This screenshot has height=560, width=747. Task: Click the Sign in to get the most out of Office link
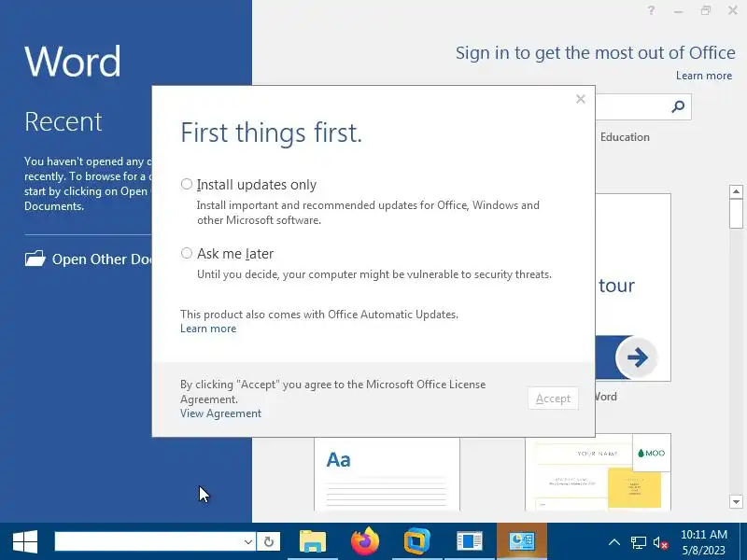(x=595, y=53)
